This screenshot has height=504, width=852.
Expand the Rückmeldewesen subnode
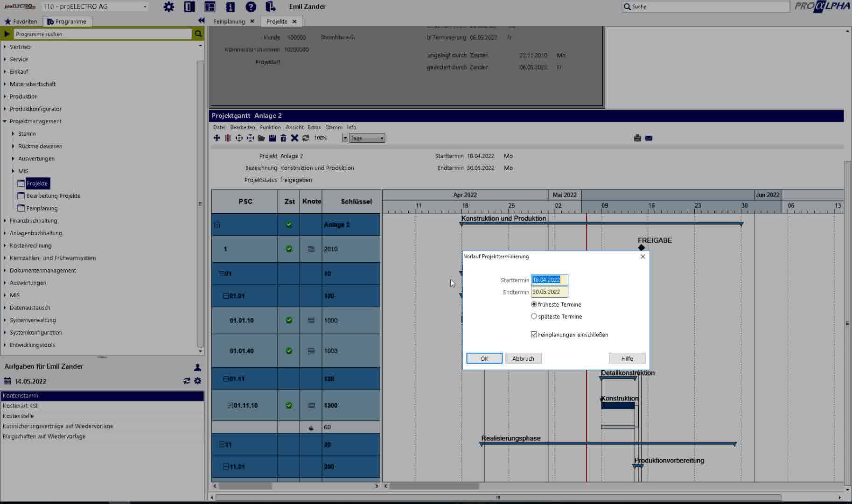coord(13,146)
